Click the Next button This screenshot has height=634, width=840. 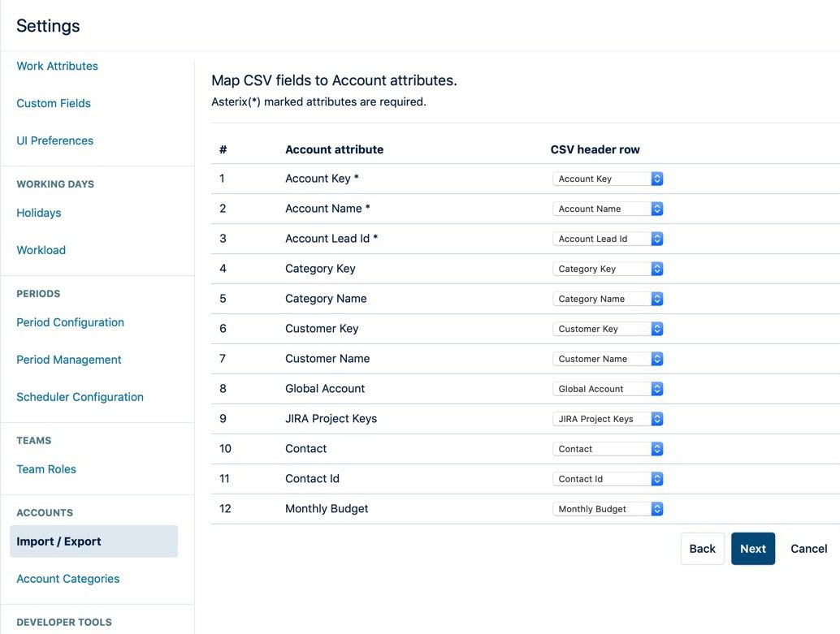tap(752, 549)
